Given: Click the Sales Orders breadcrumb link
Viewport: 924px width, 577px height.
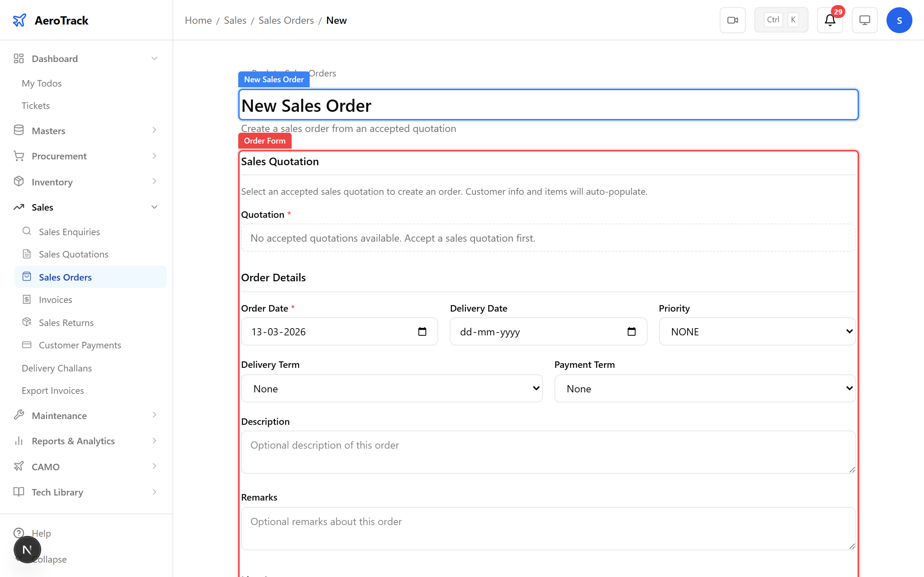Looking at the screenshot, I should tap(286, 20).
